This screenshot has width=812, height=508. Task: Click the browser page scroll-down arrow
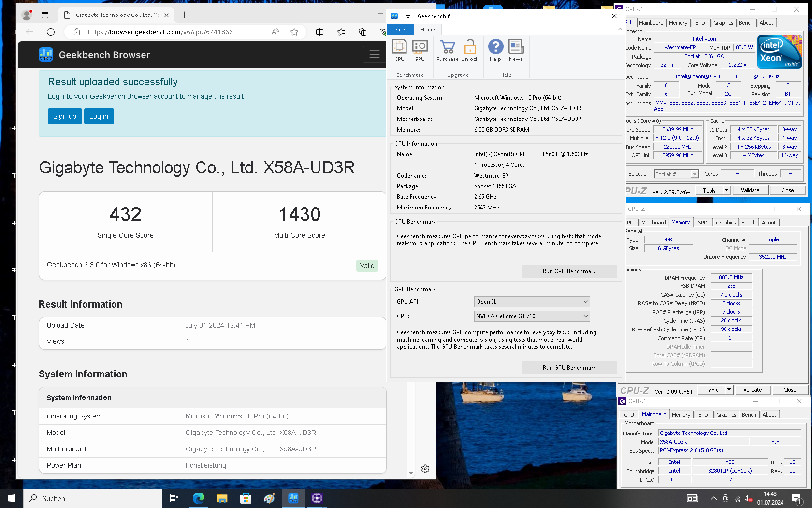(x=411, y=473)
